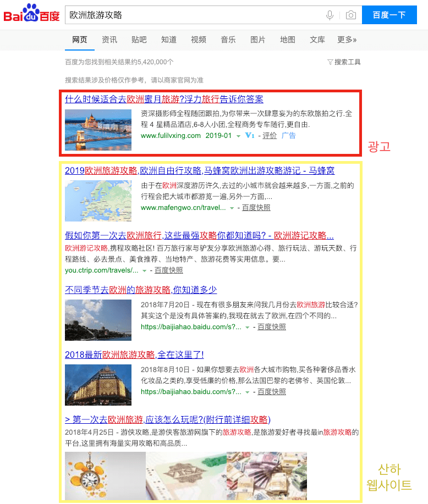The image size is (428, 504).
Task: Click the www.fulilvxing.com URL
Action: point(171,135)
